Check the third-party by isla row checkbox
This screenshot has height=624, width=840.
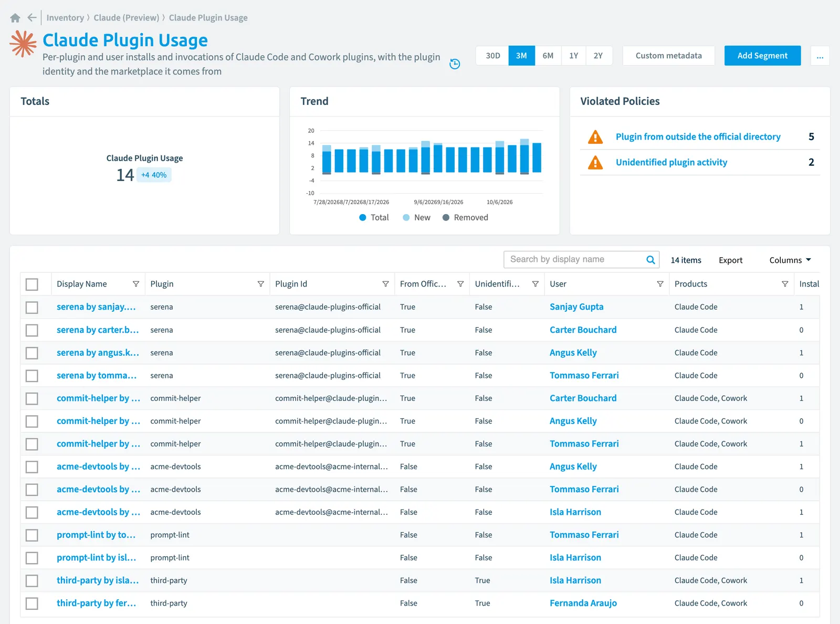(x=32, y=581)
